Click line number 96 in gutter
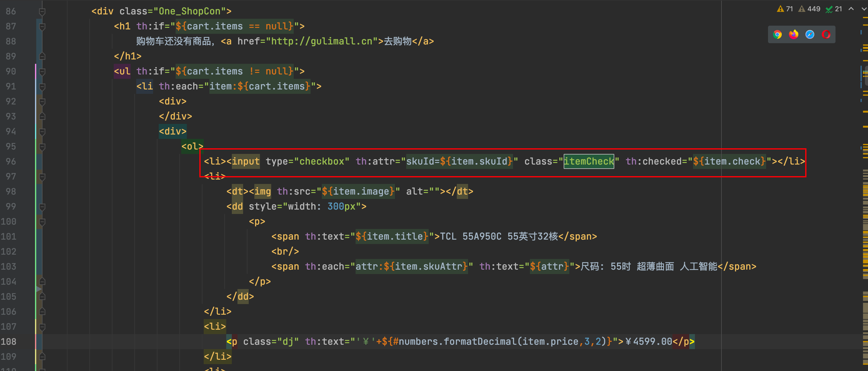Screen dimensions: 868x371 (11, 161)
